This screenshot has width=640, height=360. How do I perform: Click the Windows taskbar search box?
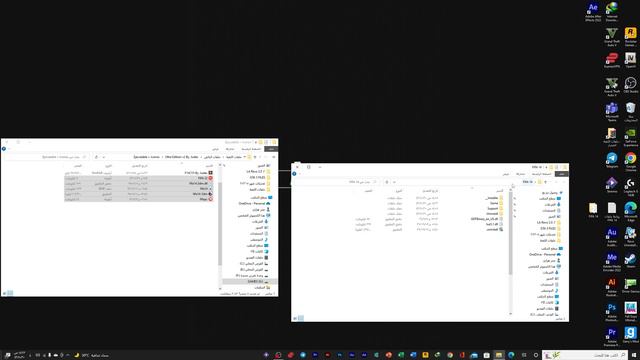585,355
